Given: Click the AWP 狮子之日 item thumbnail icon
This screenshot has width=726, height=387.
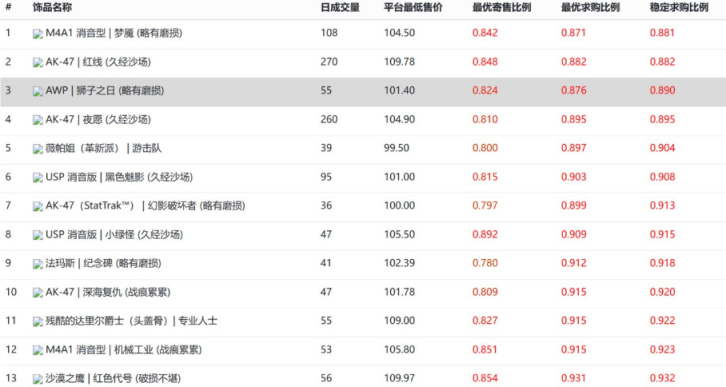Looking at the screenshot, I should coord(38,91).
